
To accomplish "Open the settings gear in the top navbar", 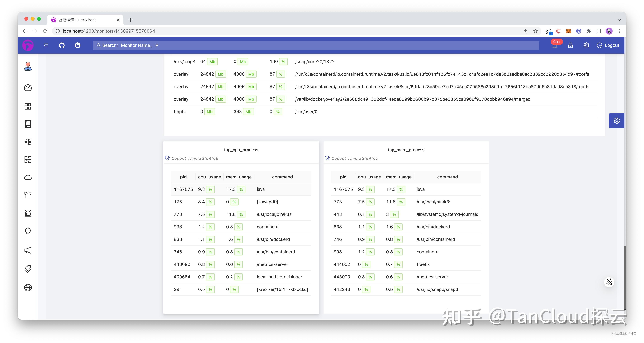I will pos(586,45).
